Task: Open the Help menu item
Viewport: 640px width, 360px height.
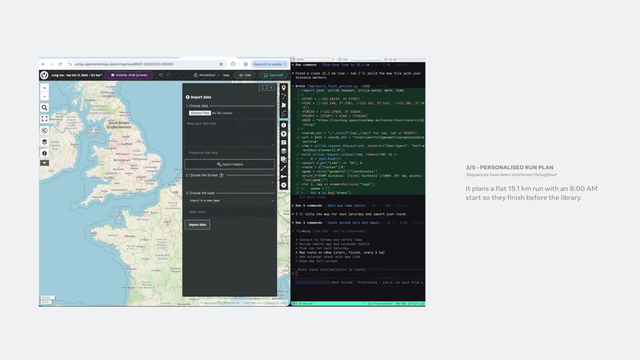Action: [226, 75]
